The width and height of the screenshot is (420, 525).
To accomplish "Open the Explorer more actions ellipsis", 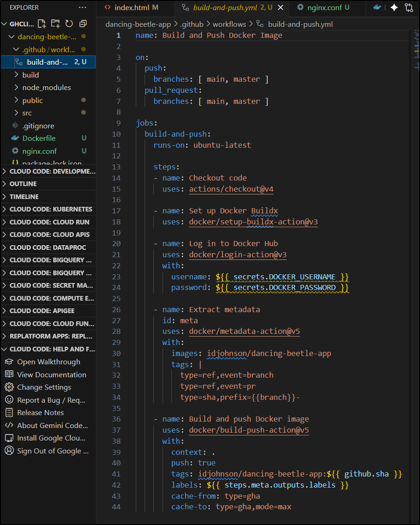I will [83, 7].
